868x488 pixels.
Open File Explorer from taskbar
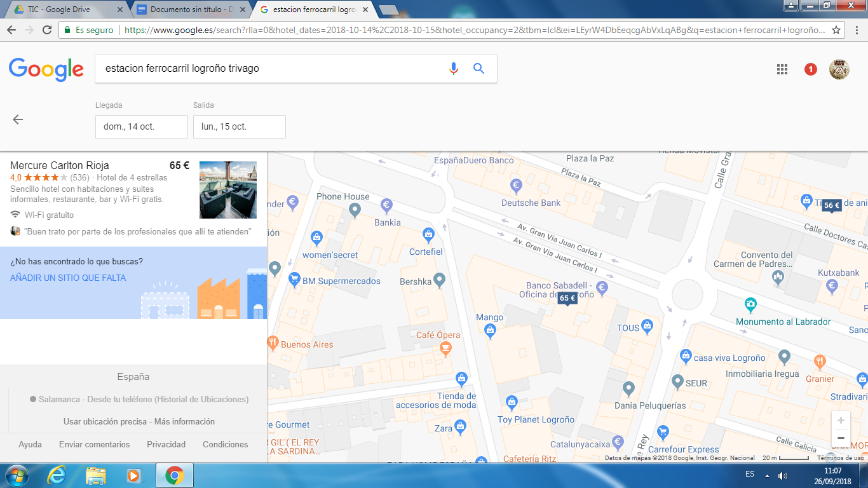click(x=96, y=475)
